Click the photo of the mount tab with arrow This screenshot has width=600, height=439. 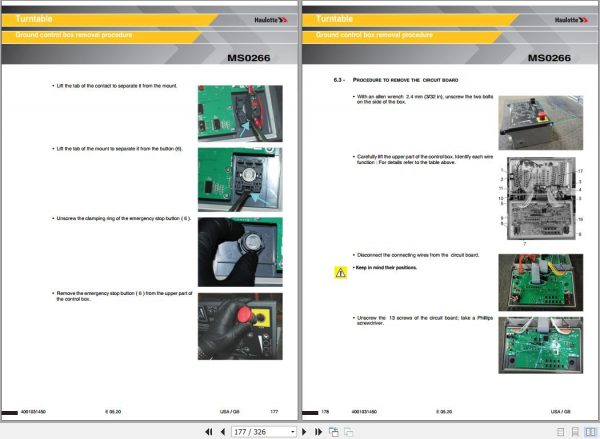tap(240, 180)
